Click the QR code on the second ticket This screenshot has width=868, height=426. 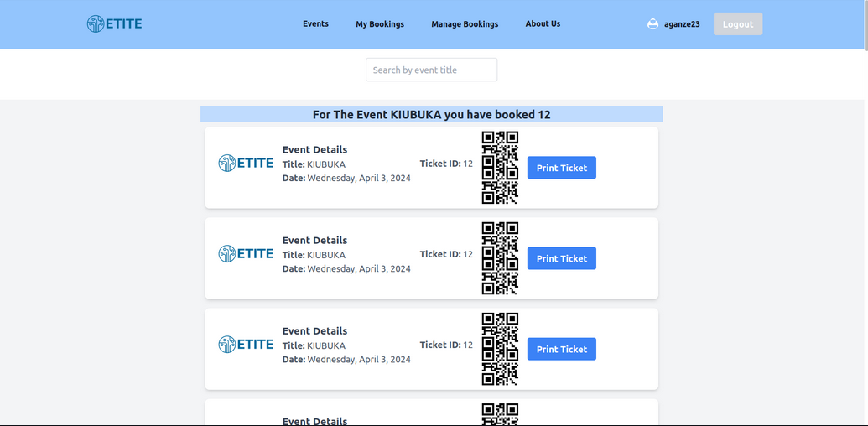500,258
